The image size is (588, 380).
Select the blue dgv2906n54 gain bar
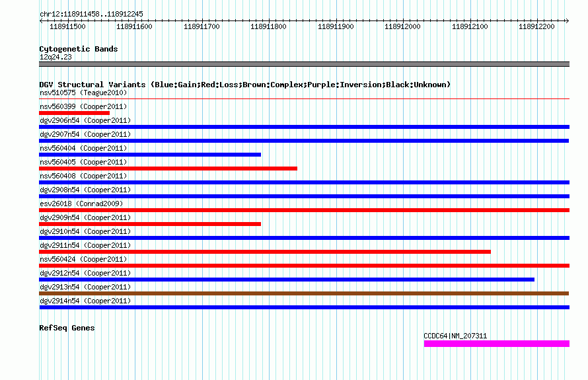tap(304, 127)
